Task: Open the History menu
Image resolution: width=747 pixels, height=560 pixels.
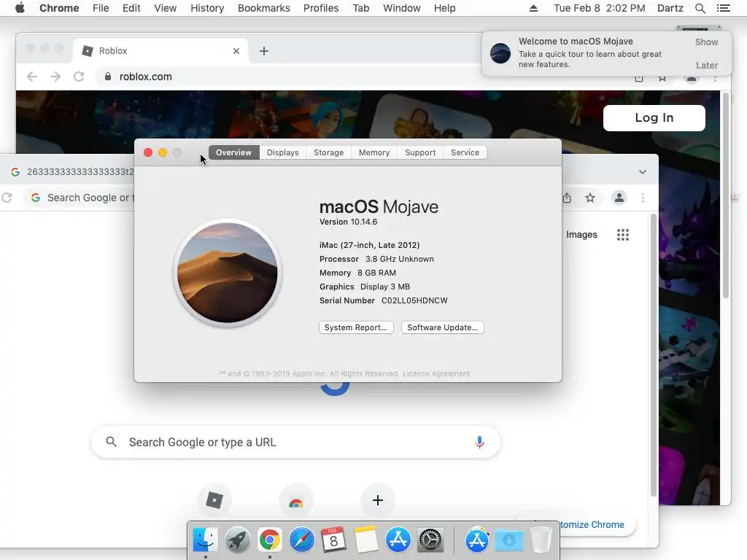Action: [207, 8]
